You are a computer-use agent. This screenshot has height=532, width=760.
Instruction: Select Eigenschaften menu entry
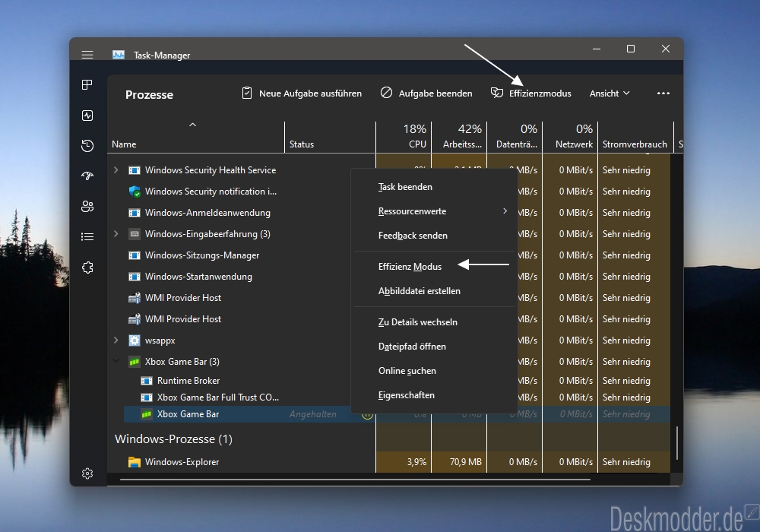click(x=434, y=395)
